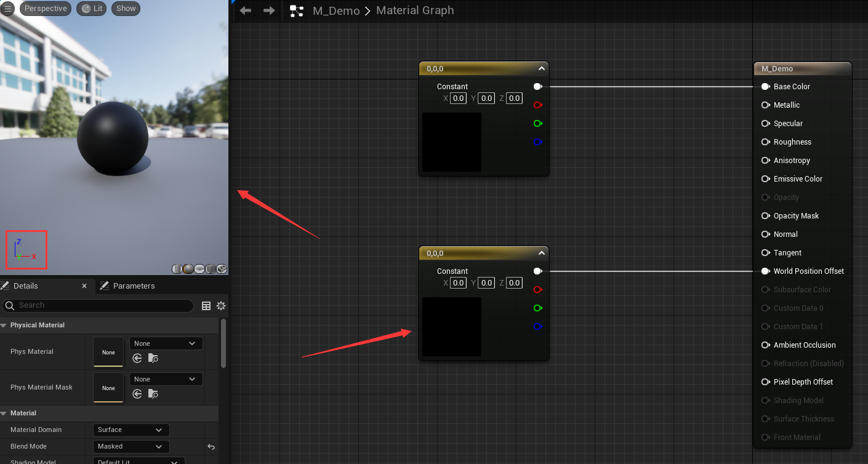Open the Lit view mode menu
The width and height of the screenshot is (868, 464).
pyautogui.click(x=92, y=9)
